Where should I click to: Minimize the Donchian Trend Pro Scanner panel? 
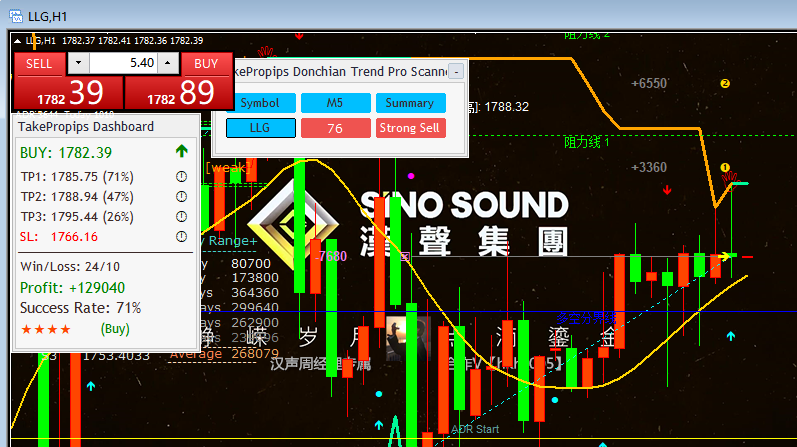(x=456, y=72)
